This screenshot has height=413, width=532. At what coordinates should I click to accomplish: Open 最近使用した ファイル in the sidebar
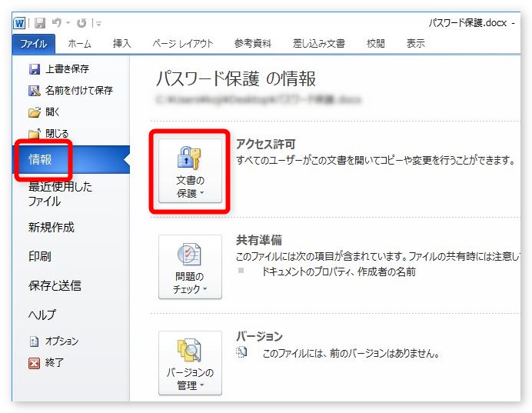tap(60, 194)
